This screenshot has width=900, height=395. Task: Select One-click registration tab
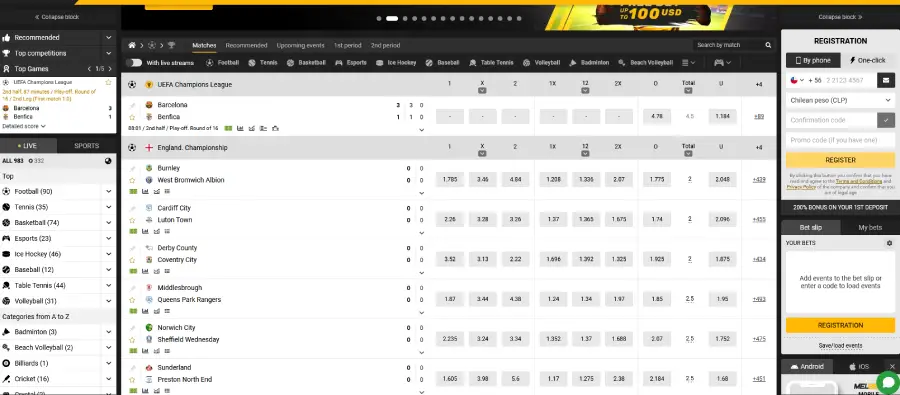867,60
